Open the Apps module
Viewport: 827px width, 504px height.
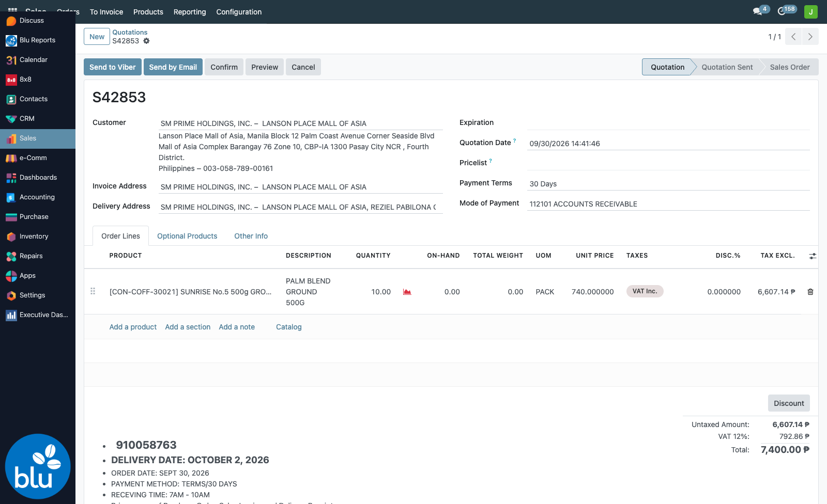[x=38, y=276]
